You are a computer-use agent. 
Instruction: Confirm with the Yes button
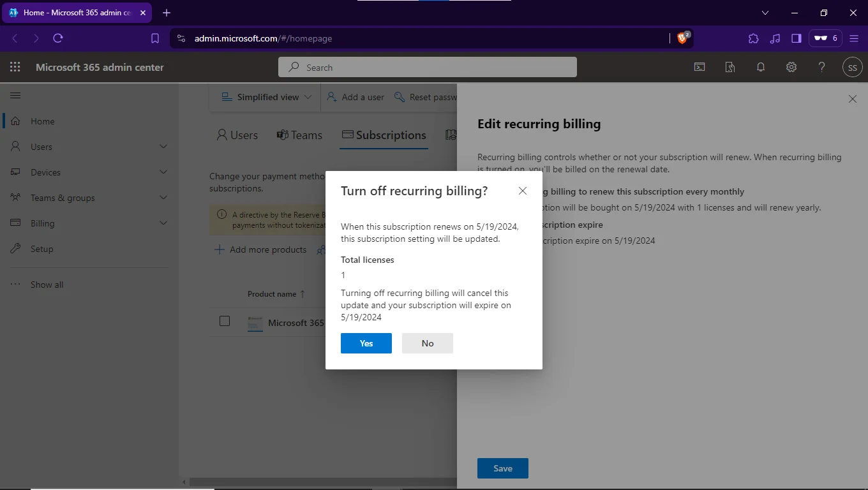coord(366,343)
